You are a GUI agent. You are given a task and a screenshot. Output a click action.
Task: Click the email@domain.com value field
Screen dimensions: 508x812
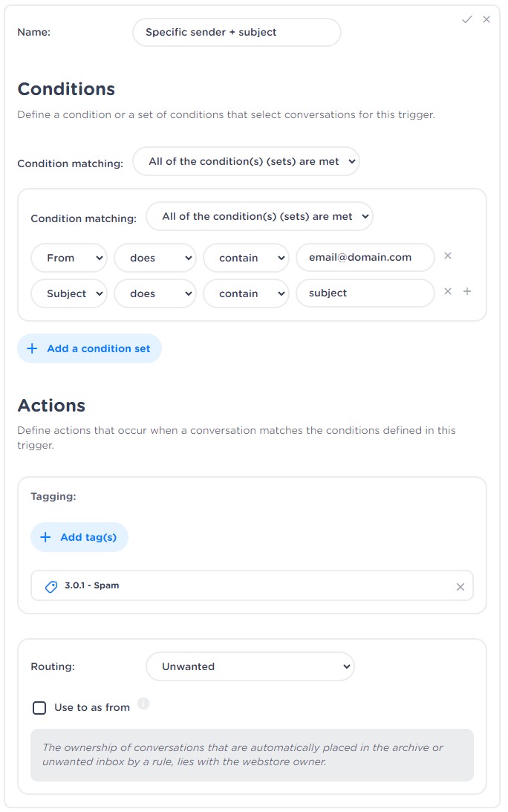[x=365, y=257]
